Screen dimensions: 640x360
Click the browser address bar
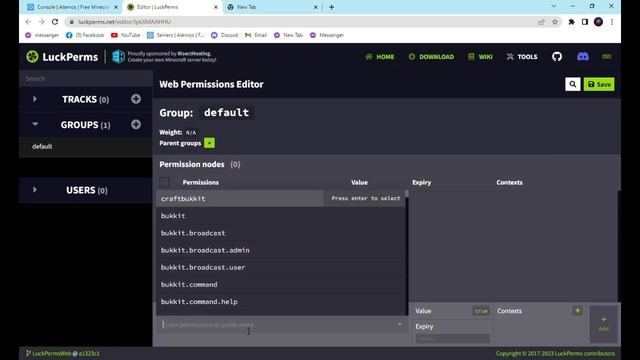coord(302,22)
